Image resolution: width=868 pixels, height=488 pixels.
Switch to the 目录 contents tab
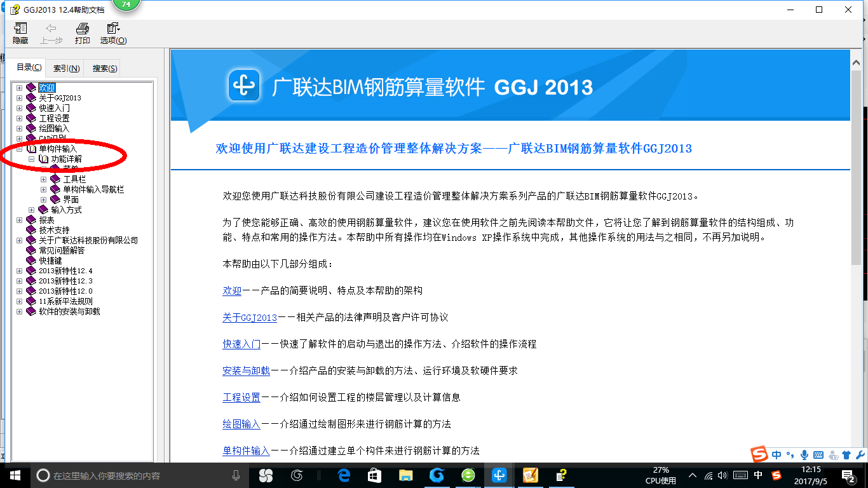tap(29, 68)
